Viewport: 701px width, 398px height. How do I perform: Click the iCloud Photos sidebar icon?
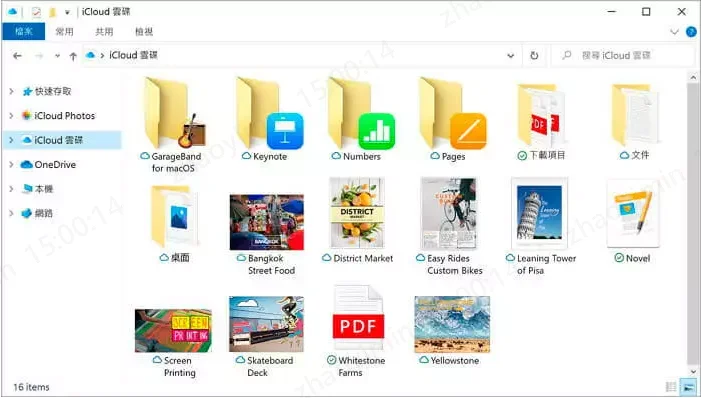point(27,116)
